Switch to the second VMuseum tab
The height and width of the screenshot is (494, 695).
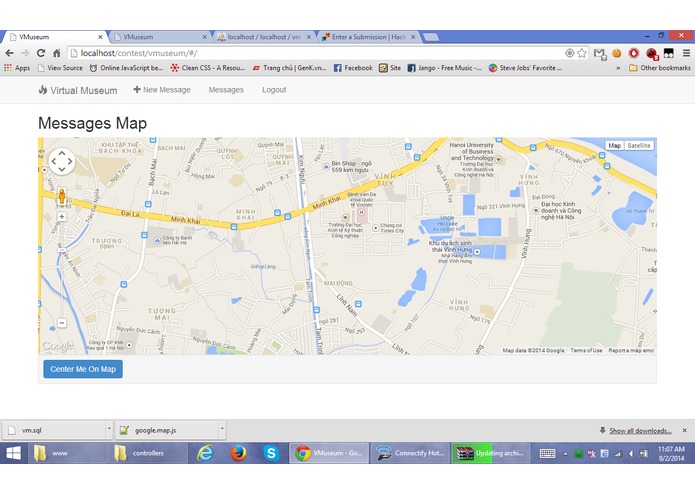(x=159, y=37)
